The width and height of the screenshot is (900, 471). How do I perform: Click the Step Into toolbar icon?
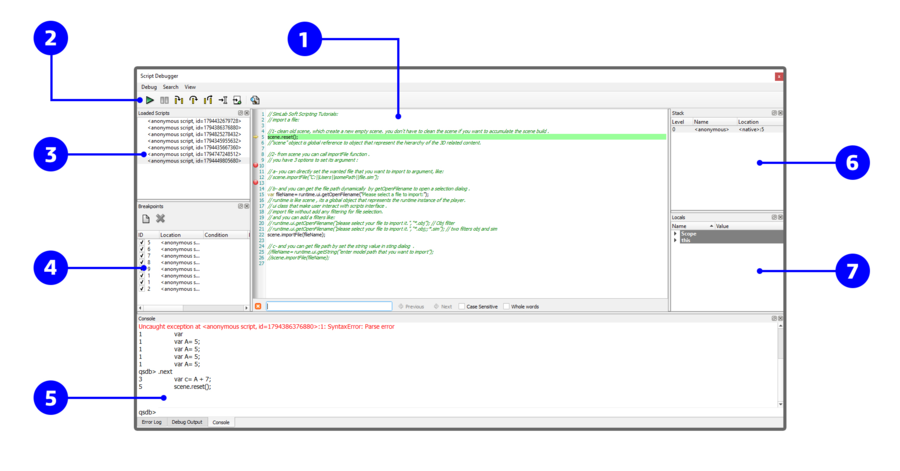179,100
